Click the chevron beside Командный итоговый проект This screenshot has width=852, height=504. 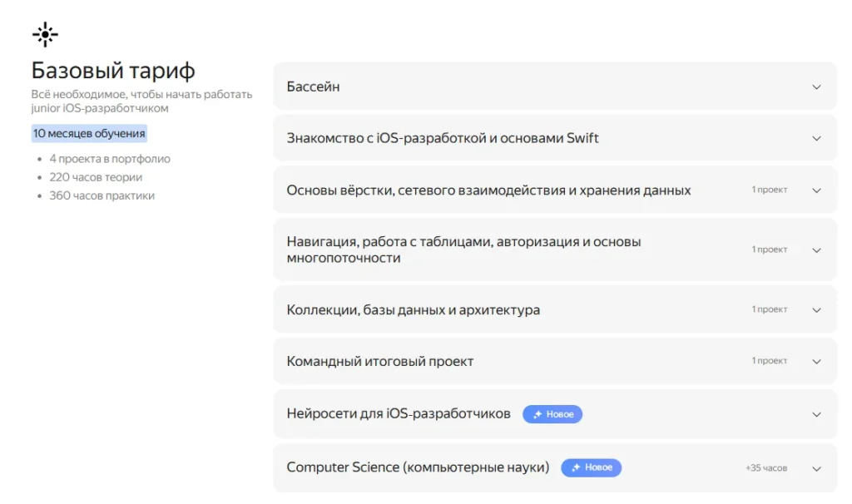coord(816,361)
